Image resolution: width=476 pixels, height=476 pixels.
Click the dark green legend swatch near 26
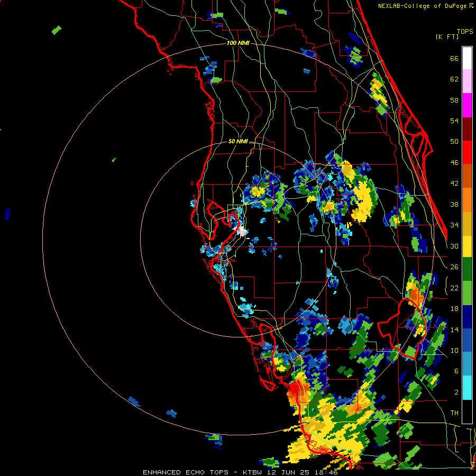[x=467, y=269]
